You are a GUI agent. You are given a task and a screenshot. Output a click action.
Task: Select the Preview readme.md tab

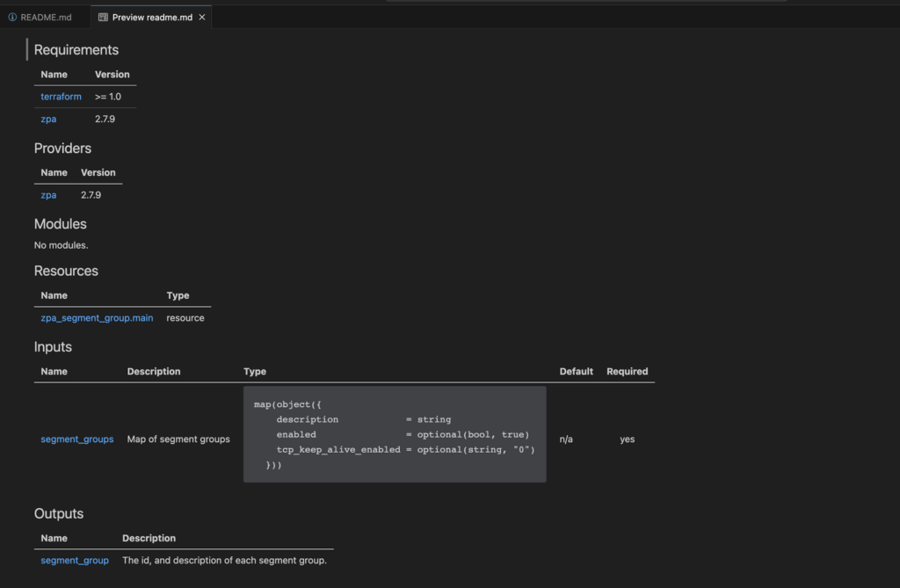[151, 18]
